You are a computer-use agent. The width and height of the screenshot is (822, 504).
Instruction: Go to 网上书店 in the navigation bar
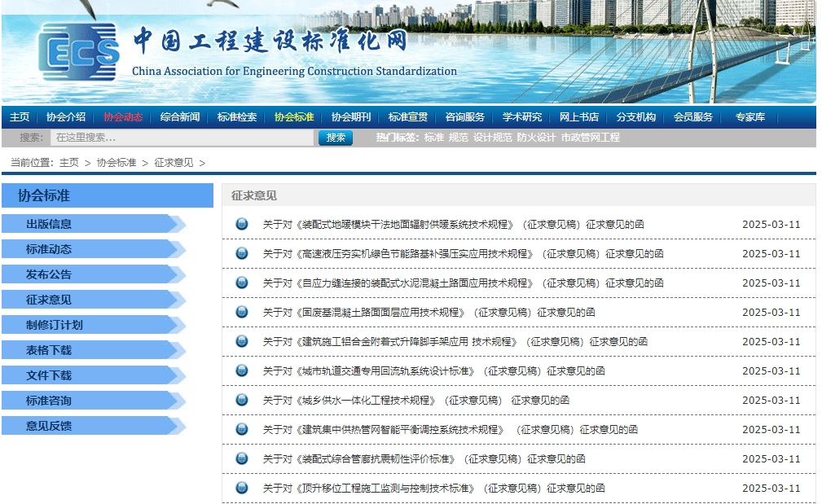pyautogui.click(x=579, y=117)
